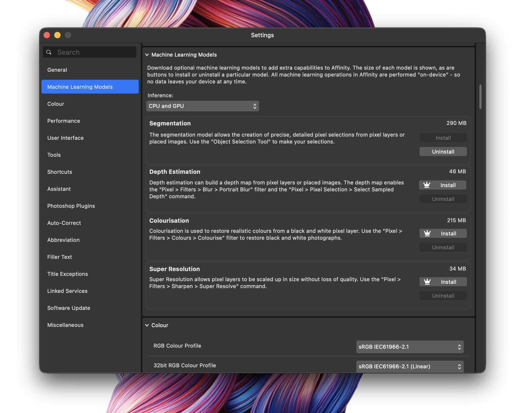The height and width of the screenshot is (413, 532).
Task: Select Performance in the sidebar
Action: coord(64,121)
